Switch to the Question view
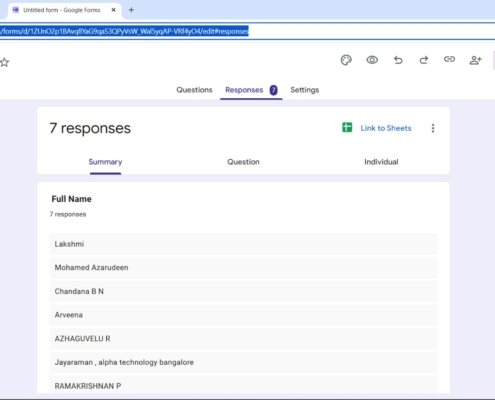This screenshot has height=400, width=495. [x=243, y=162]
